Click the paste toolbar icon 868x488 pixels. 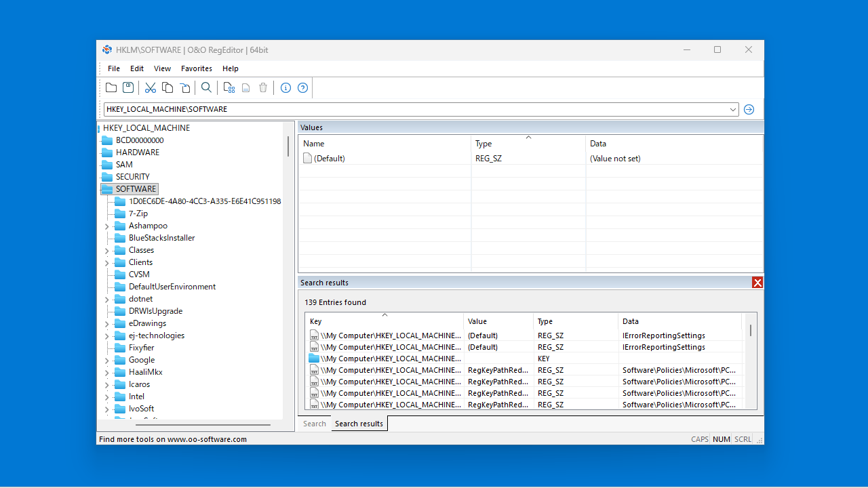tap(184, 87)
